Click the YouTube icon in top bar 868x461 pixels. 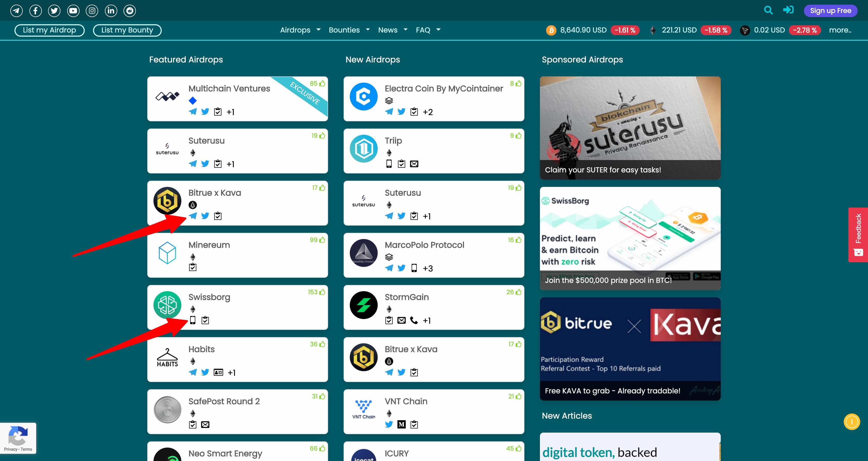tap(73, 11)
